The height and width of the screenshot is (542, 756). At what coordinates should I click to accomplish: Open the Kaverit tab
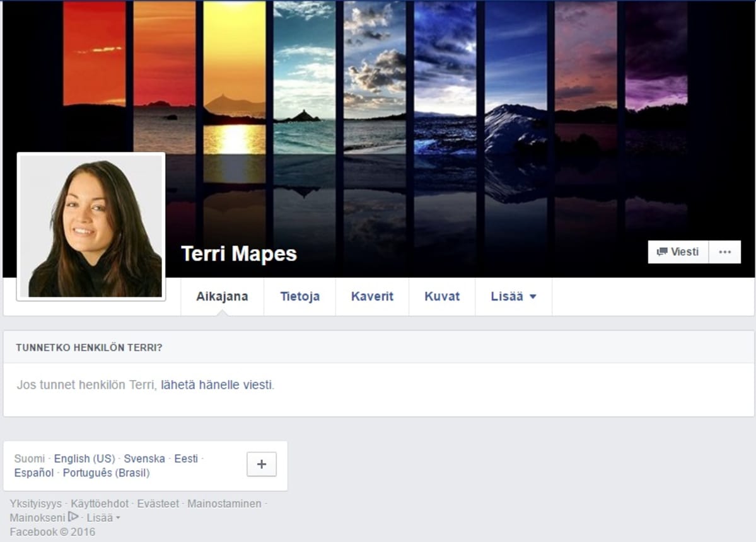coord(372,296)
